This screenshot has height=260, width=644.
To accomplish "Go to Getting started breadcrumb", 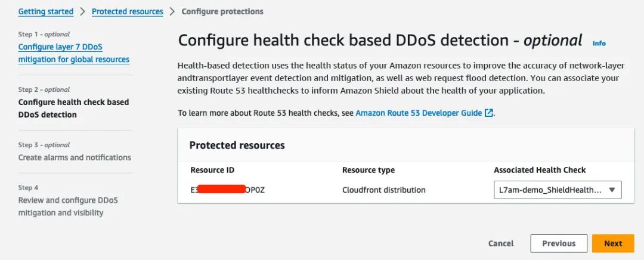I will coord(45,11).
